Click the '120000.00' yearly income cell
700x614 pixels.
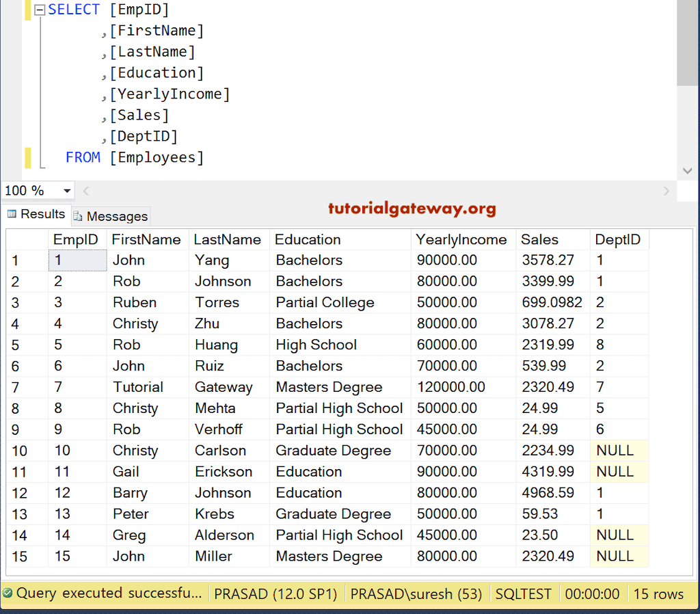tap(463, 387)
